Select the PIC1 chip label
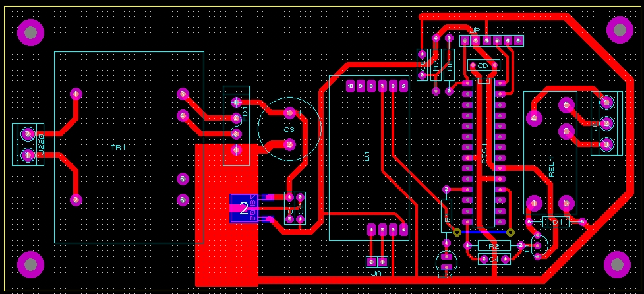Image resolution: width=644 pixels, height=294 pixels. coord(484,155)
